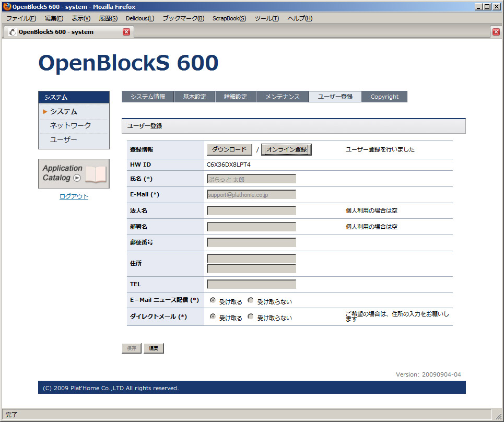Click the ログアウト link
Screen dimensions: 504x422
point(74,196)
